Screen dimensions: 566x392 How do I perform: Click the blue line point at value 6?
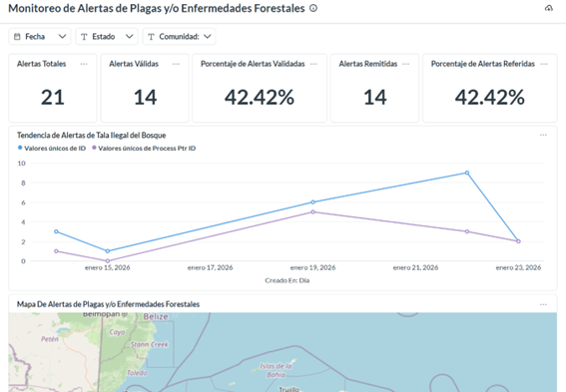[x=313, y=202]
